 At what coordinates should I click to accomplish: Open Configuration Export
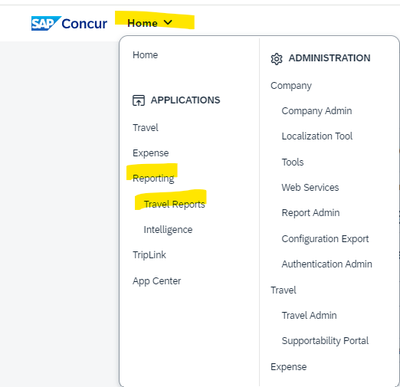tap(325, 239)
